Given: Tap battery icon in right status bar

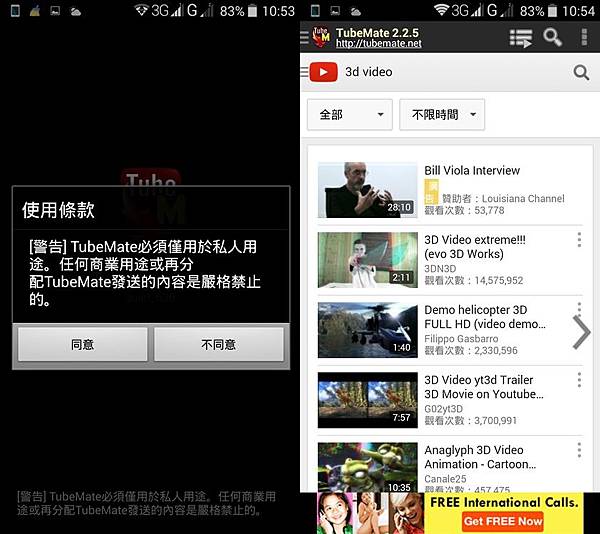Looking at the screenshot, I should click(x=552, y=11).
